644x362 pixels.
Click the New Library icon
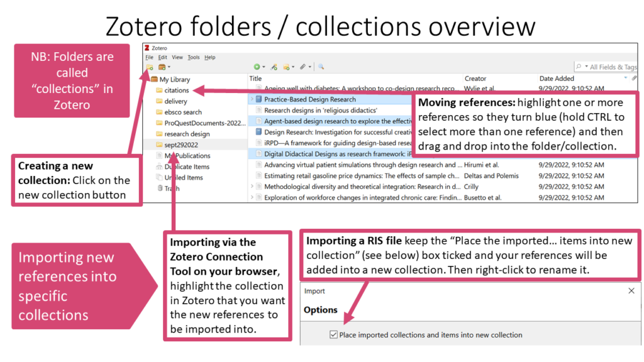161,66
